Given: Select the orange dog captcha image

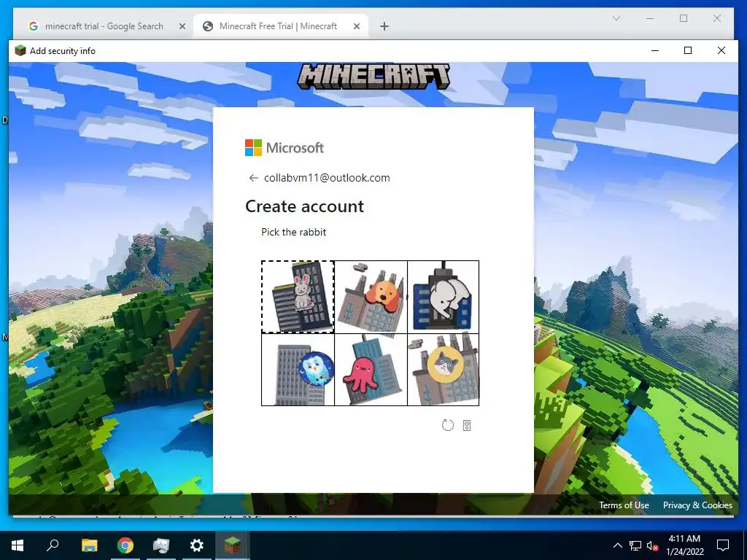Looking at the screenshot, I should point(371,297).
